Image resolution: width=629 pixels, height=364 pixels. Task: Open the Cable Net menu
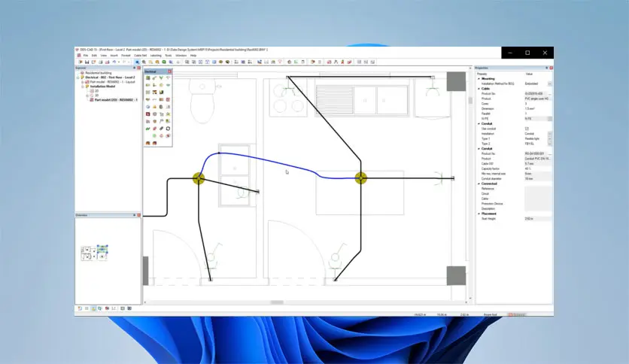[141, 56]
